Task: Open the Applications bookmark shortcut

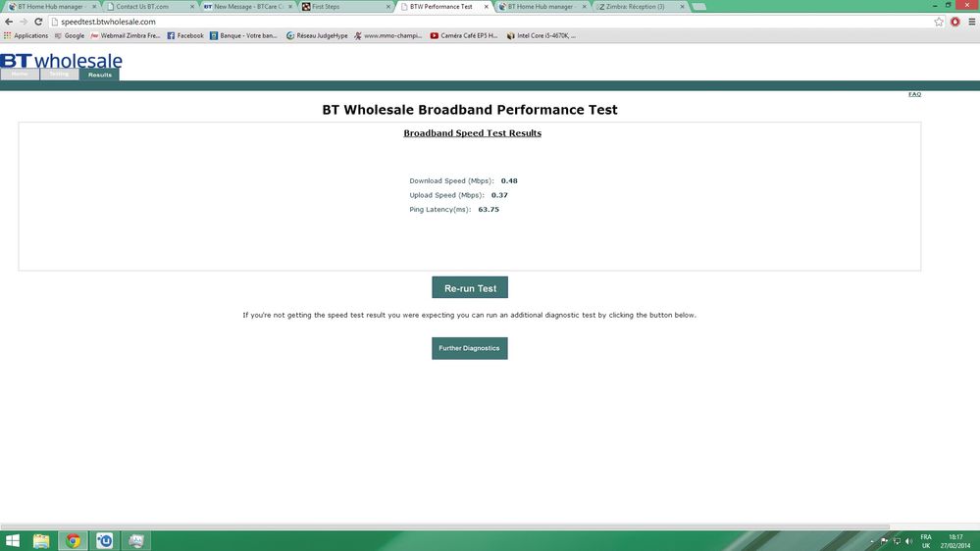Action: point(26,35)
